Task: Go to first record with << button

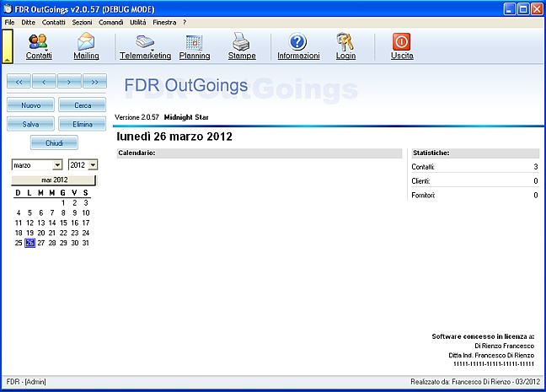Action: 19,82
